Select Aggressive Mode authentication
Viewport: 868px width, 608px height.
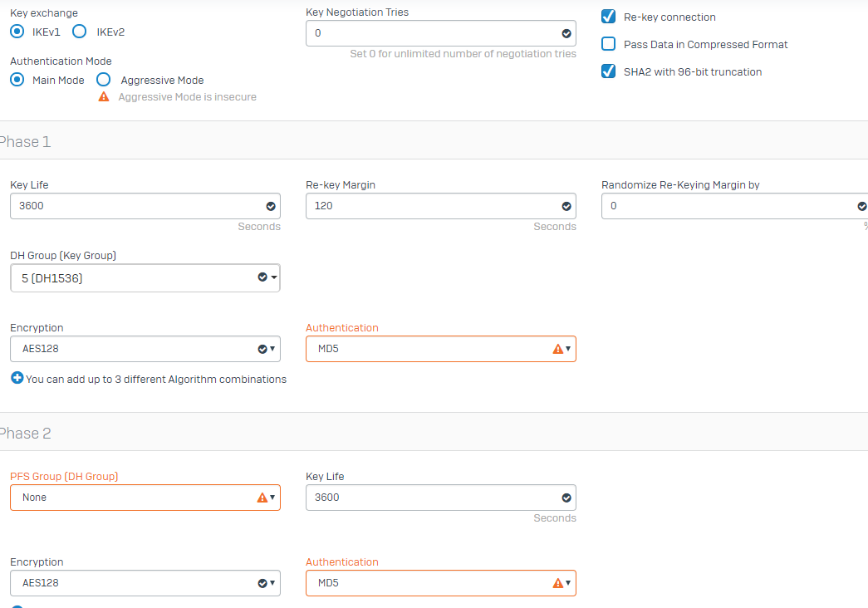click(104, 80)
